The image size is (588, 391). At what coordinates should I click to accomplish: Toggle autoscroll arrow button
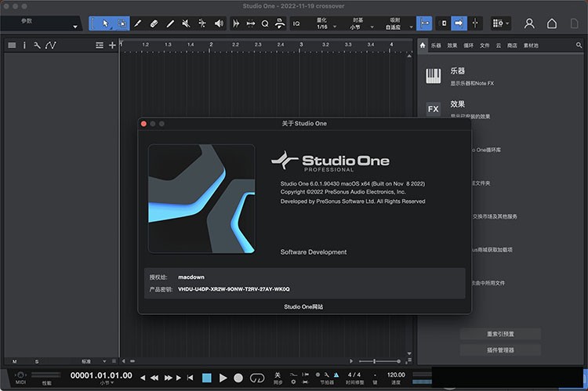click(459, 24)
